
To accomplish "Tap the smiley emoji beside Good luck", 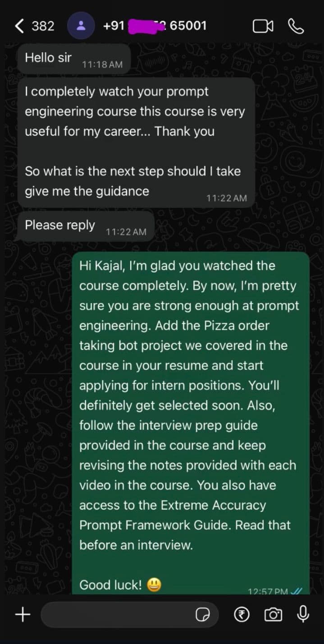I will click(x=153, y=584).
